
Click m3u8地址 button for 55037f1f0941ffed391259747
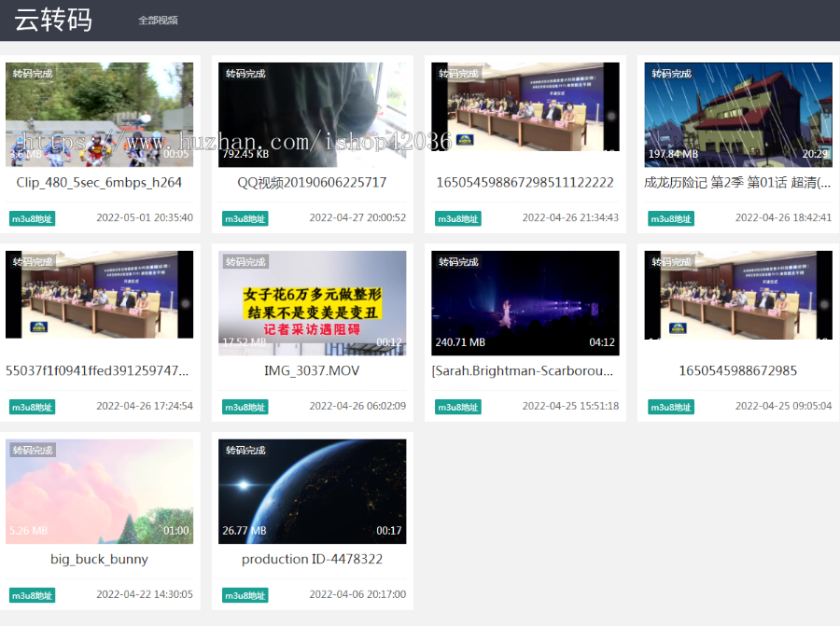click(32, 407)
